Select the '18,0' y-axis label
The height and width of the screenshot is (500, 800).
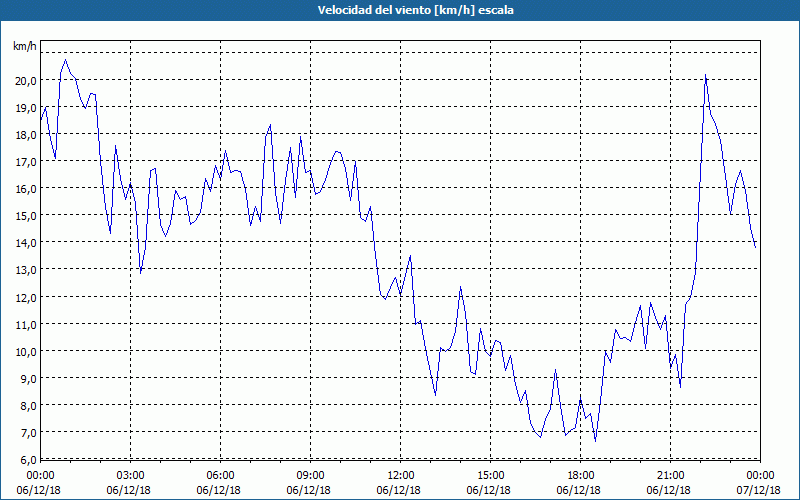[26, 134]
